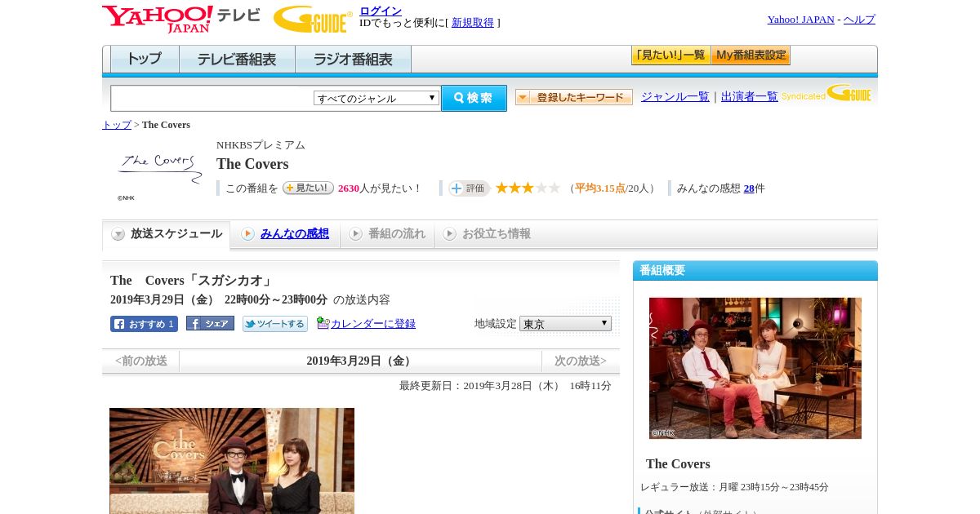980x514 pixels.
Task: Open the ログイン link
Action: point(381,11)
